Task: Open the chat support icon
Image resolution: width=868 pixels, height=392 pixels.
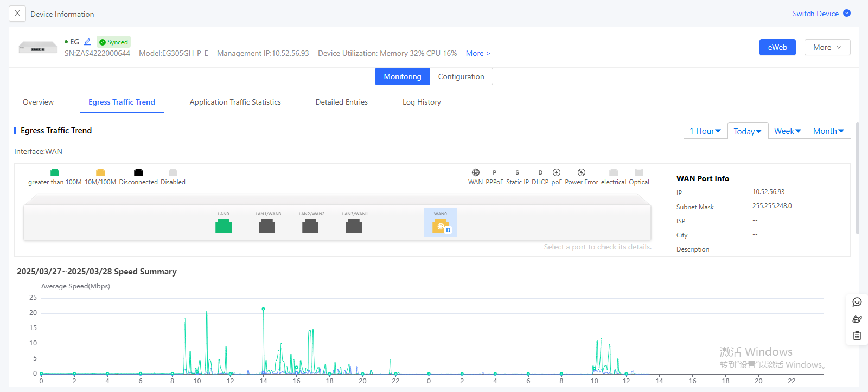Action: (857, 302)
